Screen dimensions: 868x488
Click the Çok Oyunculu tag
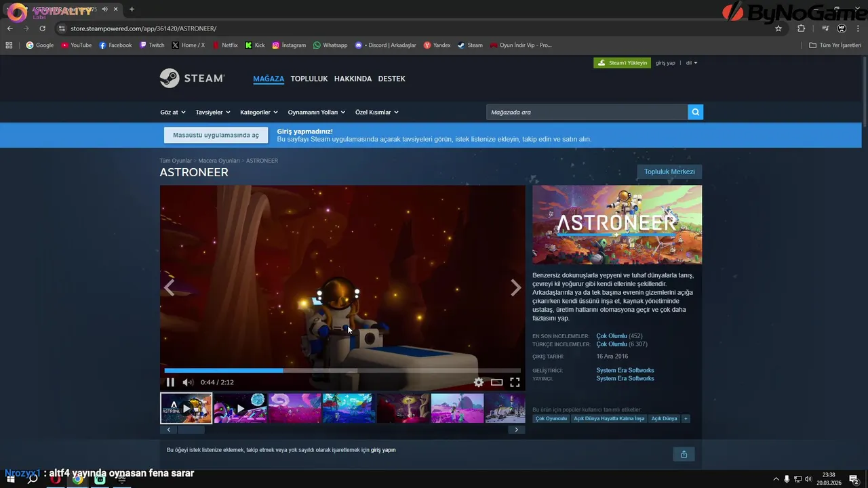click(x=551, y=419)
